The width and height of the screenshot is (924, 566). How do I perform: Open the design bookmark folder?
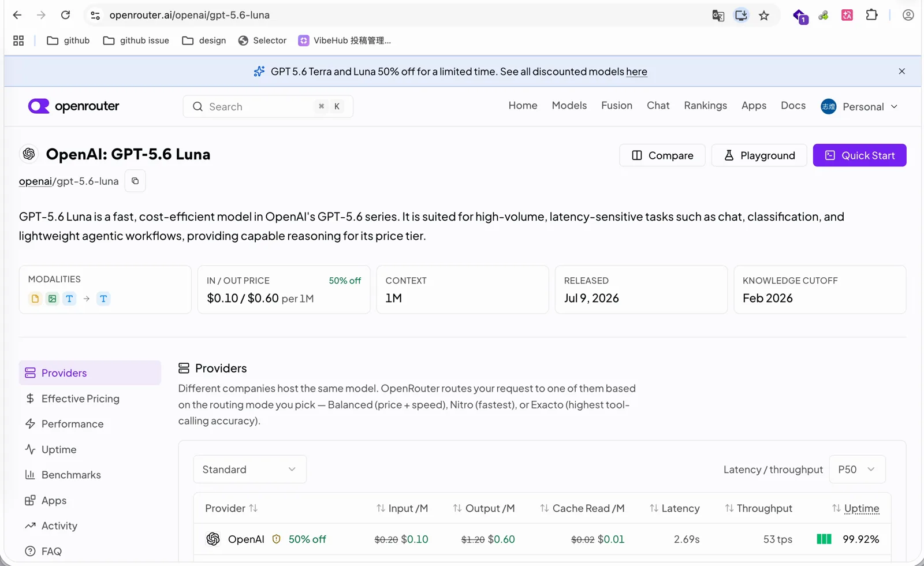204,40
